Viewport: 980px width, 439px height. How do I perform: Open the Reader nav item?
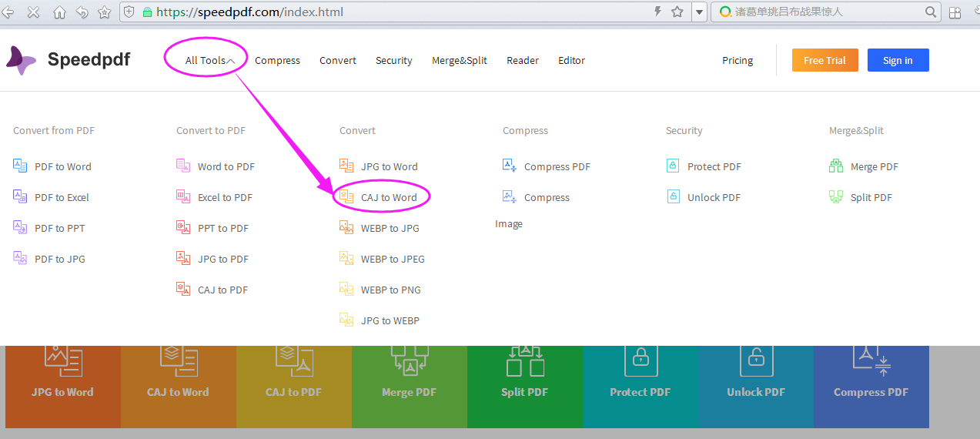[x=523, y=60]
